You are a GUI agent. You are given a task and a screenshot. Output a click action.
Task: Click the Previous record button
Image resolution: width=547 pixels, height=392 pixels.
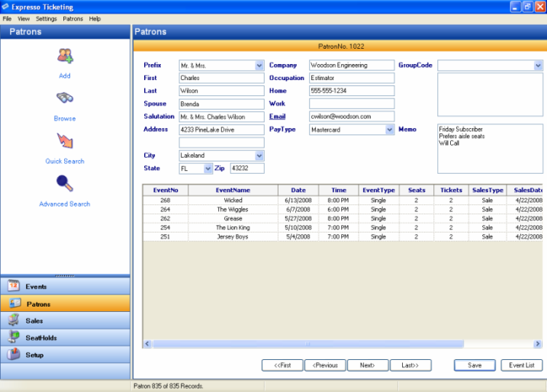tap(325, 365)
